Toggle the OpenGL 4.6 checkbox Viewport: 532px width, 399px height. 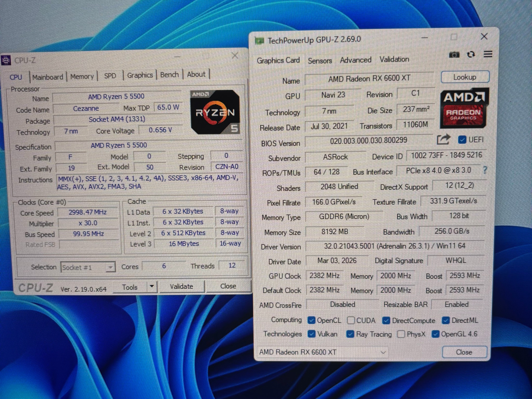[x=435, y=334]
